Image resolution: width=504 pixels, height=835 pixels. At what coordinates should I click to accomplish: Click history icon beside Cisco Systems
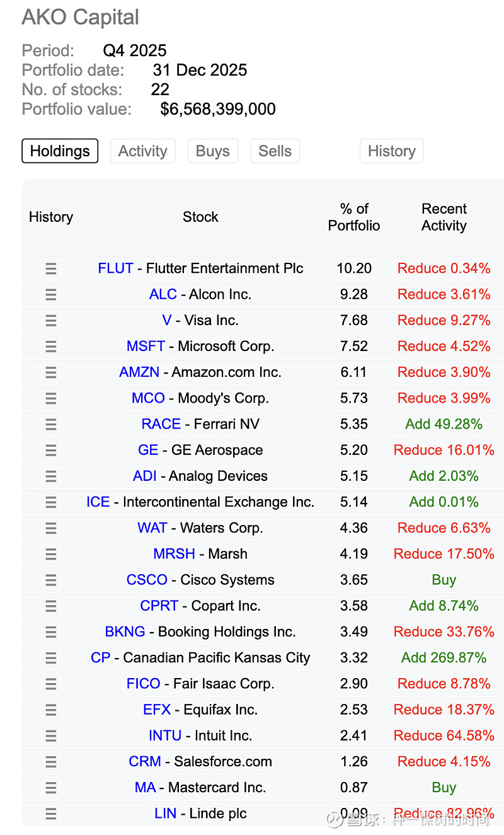point(51,580)
